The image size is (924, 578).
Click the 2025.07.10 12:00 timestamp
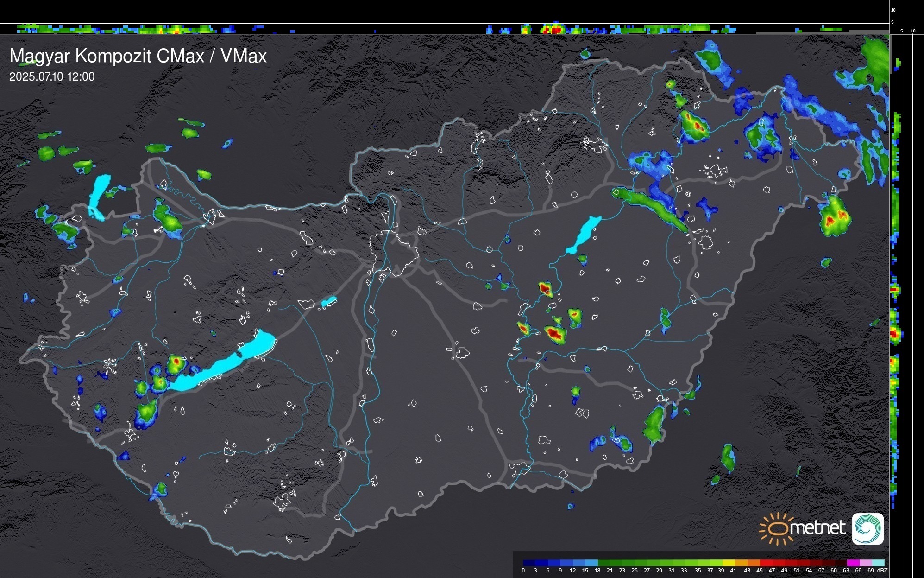tap(52, 77)
